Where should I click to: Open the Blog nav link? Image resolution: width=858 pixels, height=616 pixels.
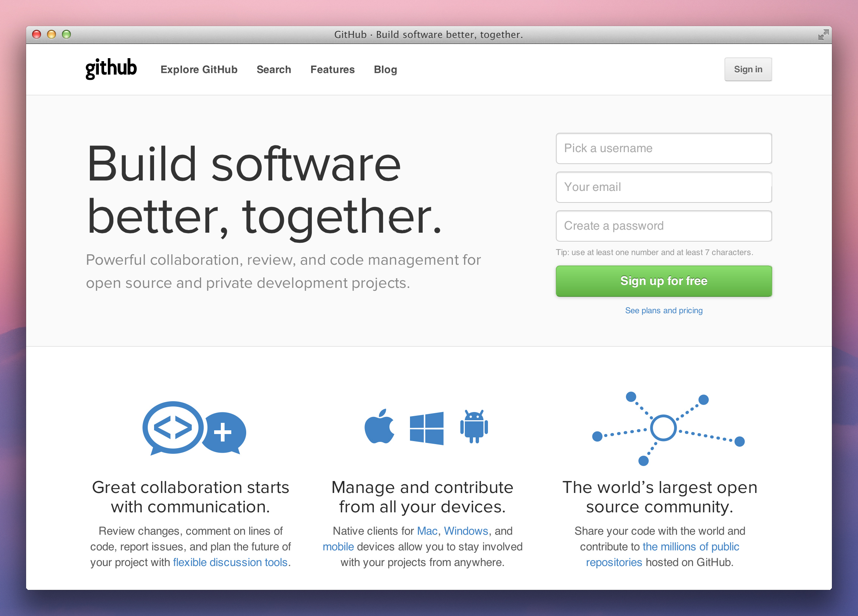coord(385,70)
